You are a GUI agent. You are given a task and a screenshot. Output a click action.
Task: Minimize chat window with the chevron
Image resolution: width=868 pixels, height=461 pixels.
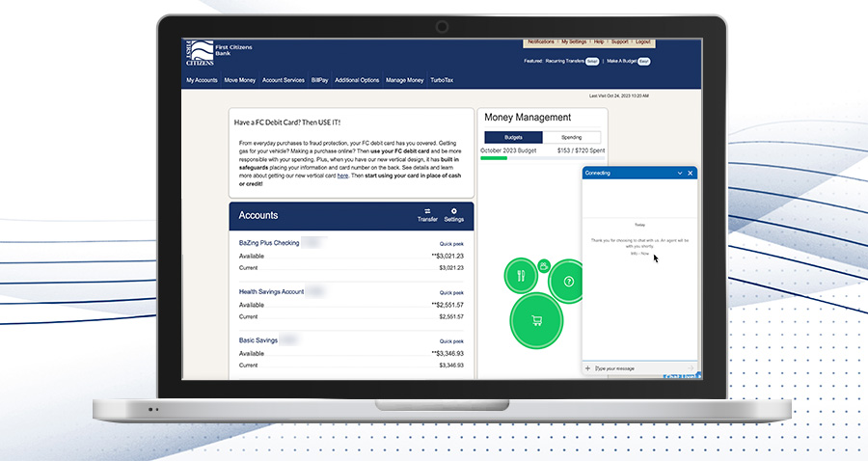pos(679,173)
